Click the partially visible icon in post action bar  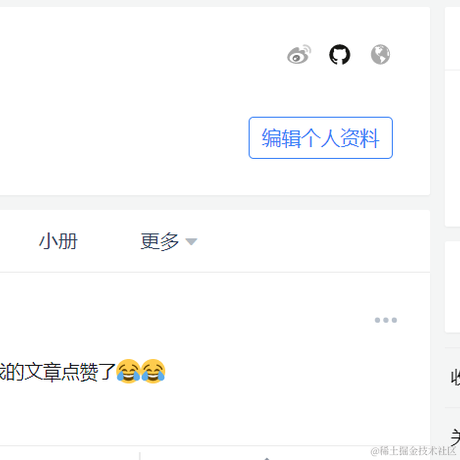(x=267, y=459)
